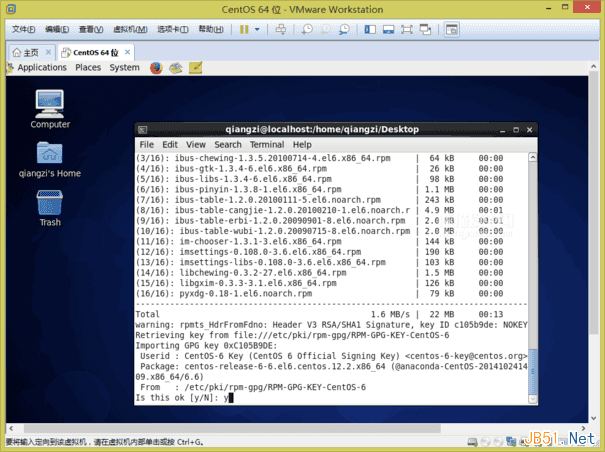Open the 选项卡(T) menu
Screen dimensions: 605x452
click(172, 29)
